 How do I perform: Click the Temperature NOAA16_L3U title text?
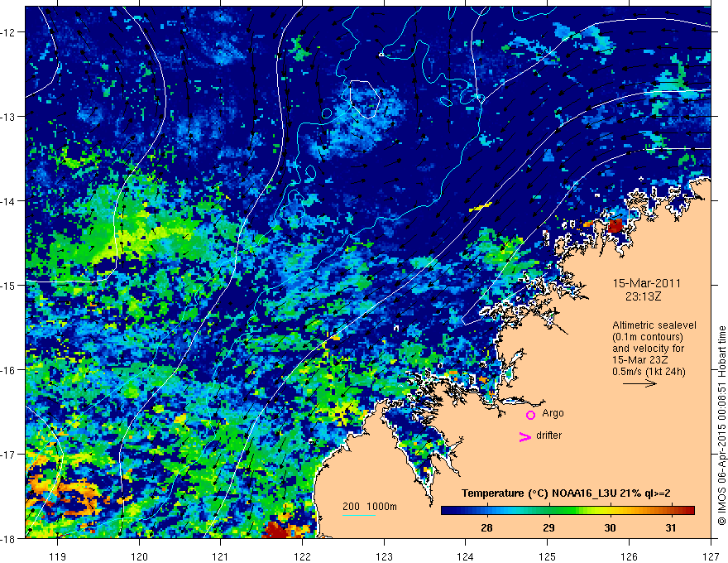coord(566,493)
